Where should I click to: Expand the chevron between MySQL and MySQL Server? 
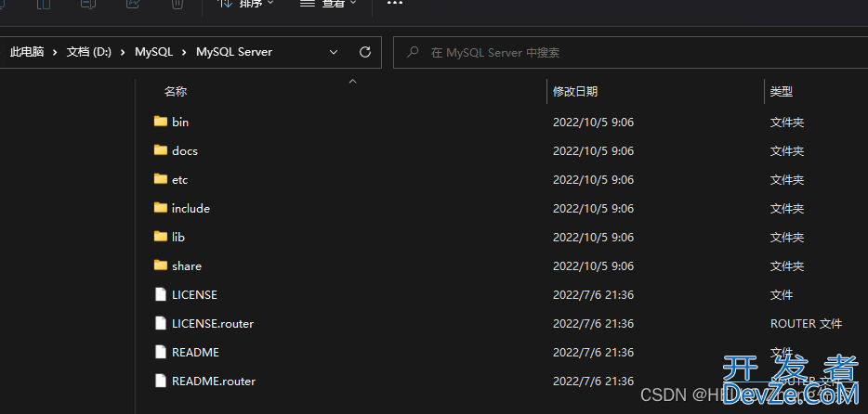(185, 52)
